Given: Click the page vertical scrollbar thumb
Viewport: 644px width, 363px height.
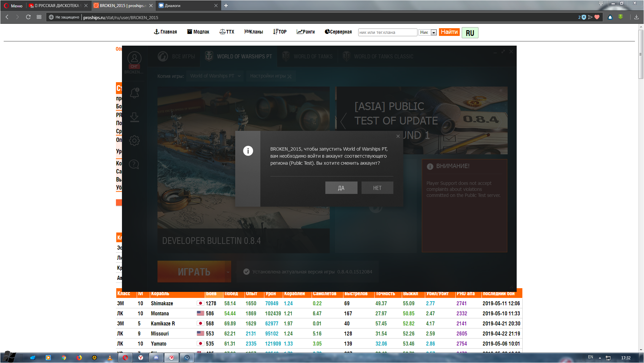Looking at the screenshot, I should [640, 54].
